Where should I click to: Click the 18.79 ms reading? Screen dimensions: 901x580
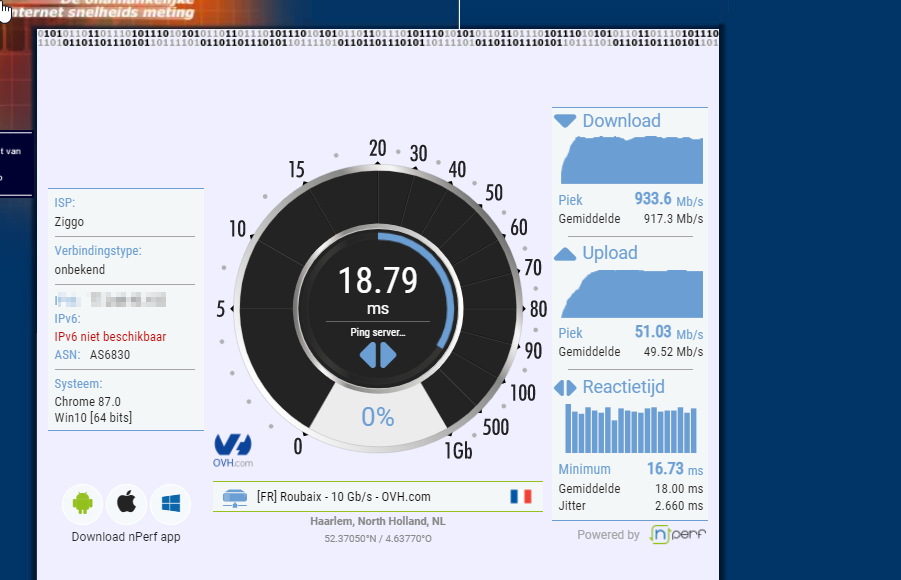click(x=377, y=281)
